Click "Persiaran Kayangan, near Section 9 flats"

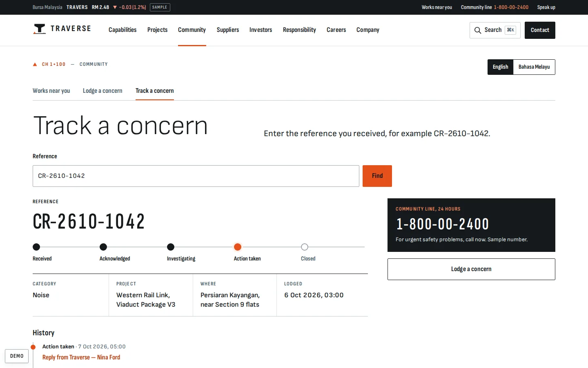tap(230, 300)
